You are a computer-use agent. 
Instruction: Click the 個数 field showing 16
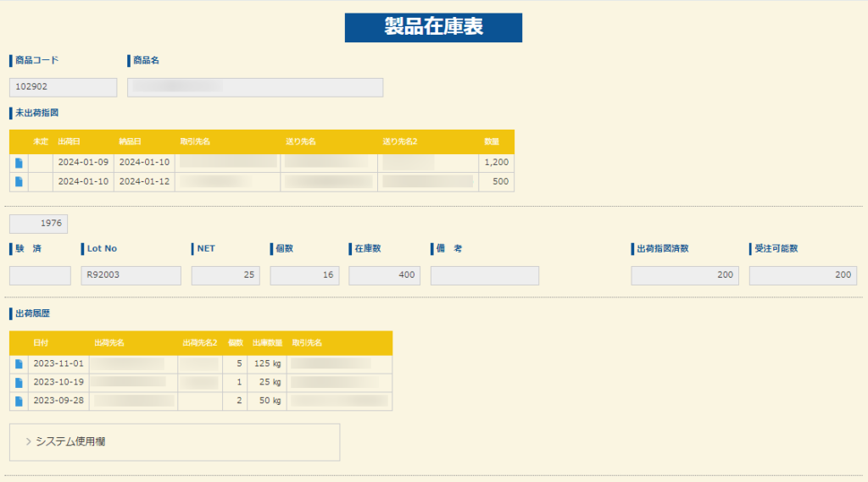[304, 275]
